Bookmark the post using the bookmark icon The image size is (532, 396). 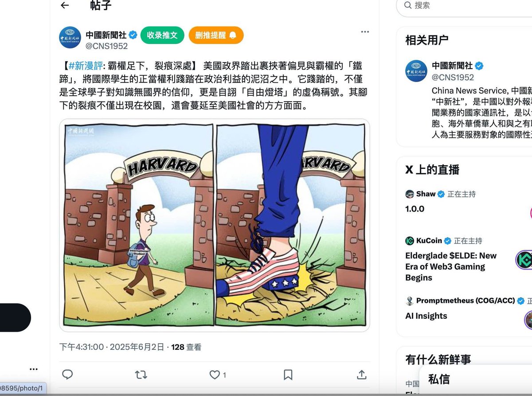coord(288,375)
